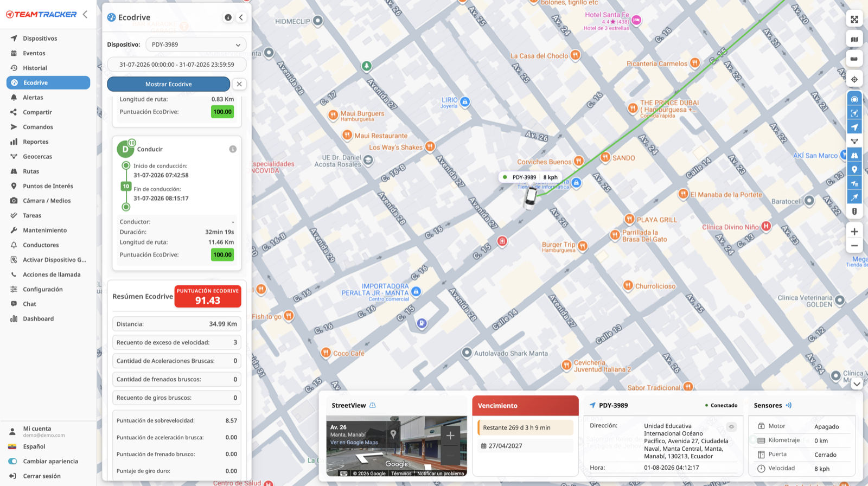Select the ruler measurement tool
Image resolution: width=868 pixels, height=486 pixels.
pyautogui.click(x=854, y=59)
